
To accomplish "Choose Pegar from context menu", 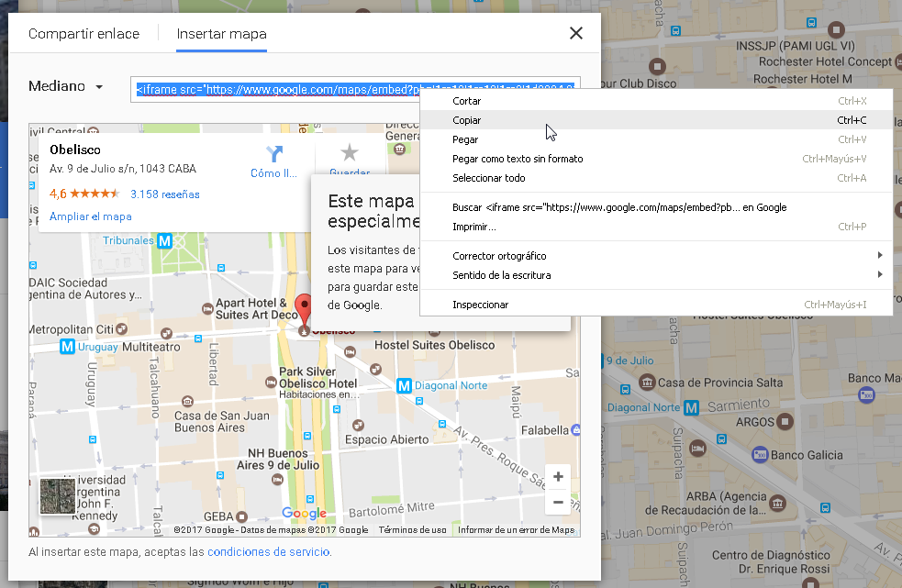I will point(656,139).
